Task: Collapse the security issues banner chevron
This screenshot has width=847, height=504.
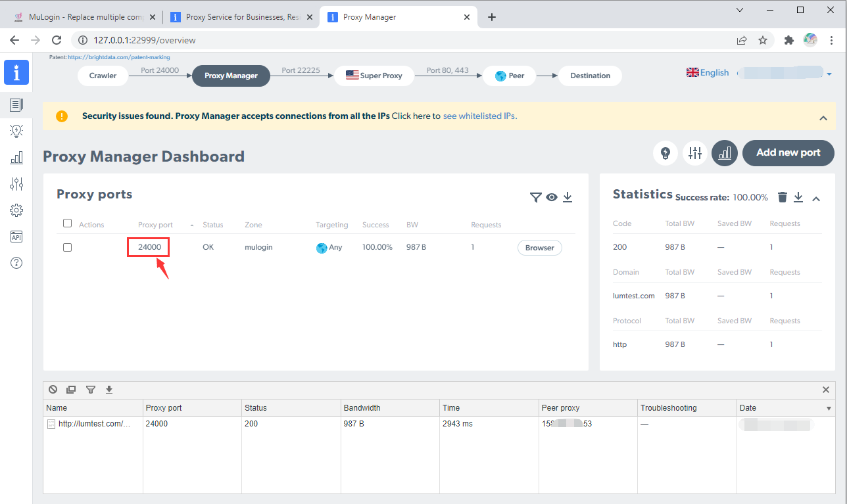Action: pos(823,118)
